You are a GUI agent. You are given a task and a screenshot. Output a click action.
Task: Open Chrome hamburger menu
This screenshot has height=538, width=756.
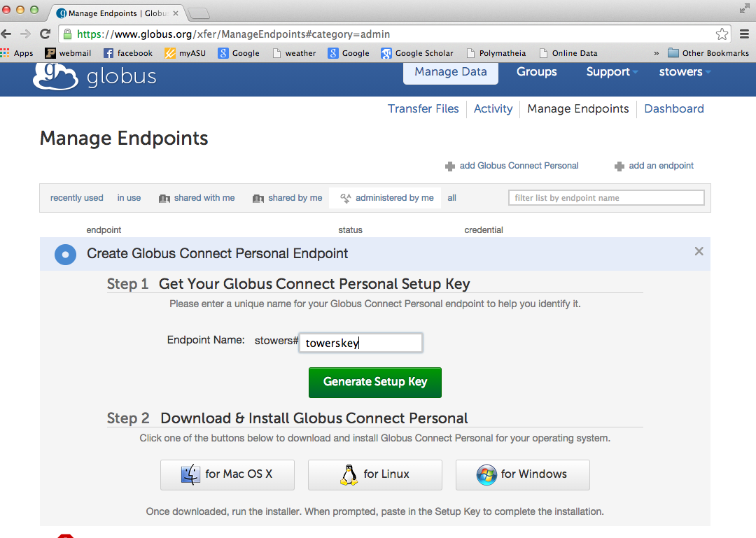tap(744, 34)
